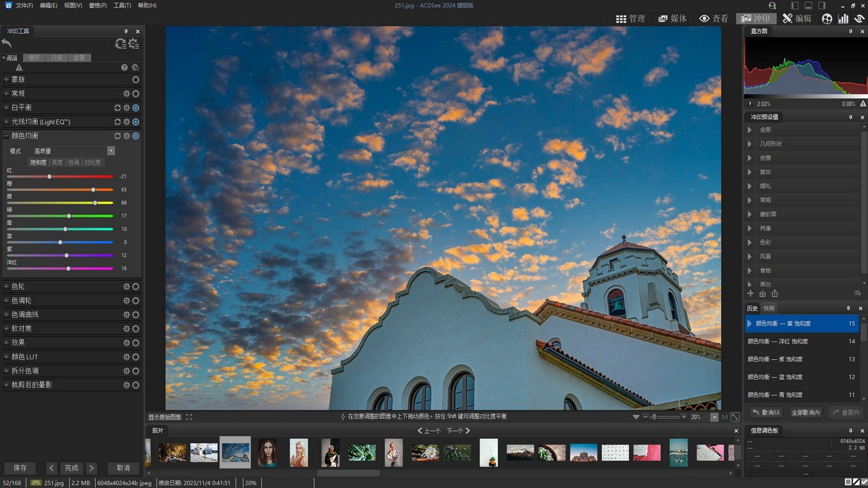
Task: Open the 365 mode icon next to 编辑
Action: point(827,19)
